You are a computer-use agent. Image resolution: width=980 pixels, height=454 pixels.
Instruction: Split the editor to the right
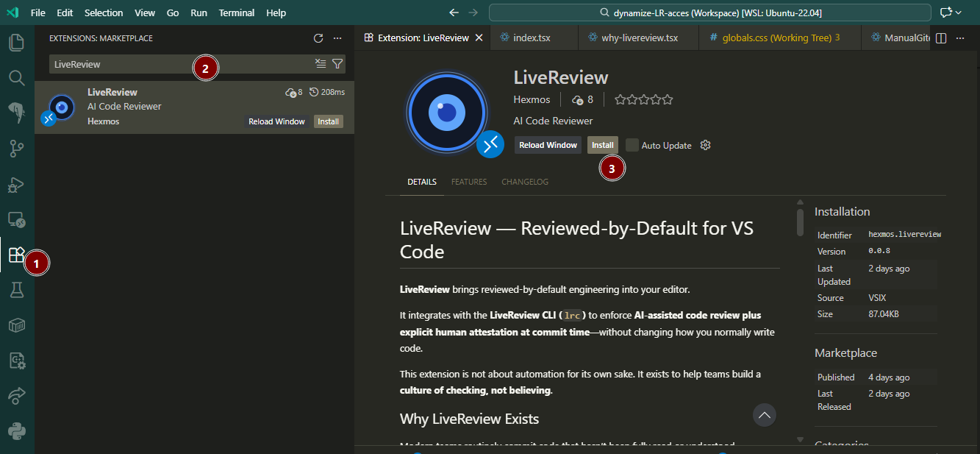pos(941,38)
